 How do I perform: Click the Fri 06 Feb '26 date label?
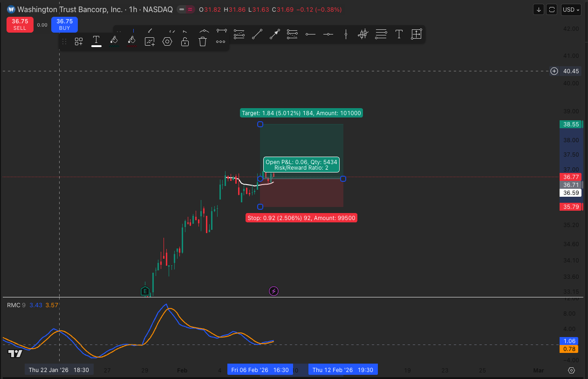tap(260, 370)
